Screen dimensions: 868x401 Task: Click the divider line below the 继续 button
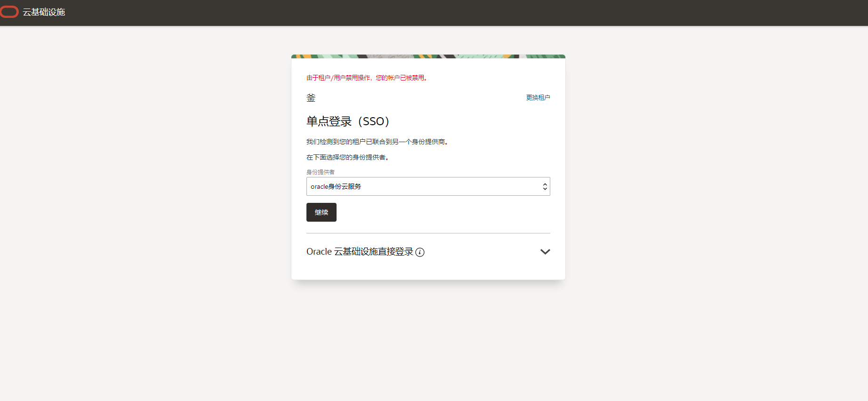(428, 233)
